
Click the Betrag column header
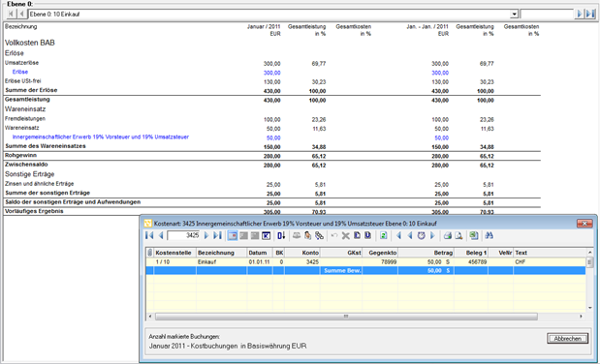pyautogui.click(x=426, y=253)
